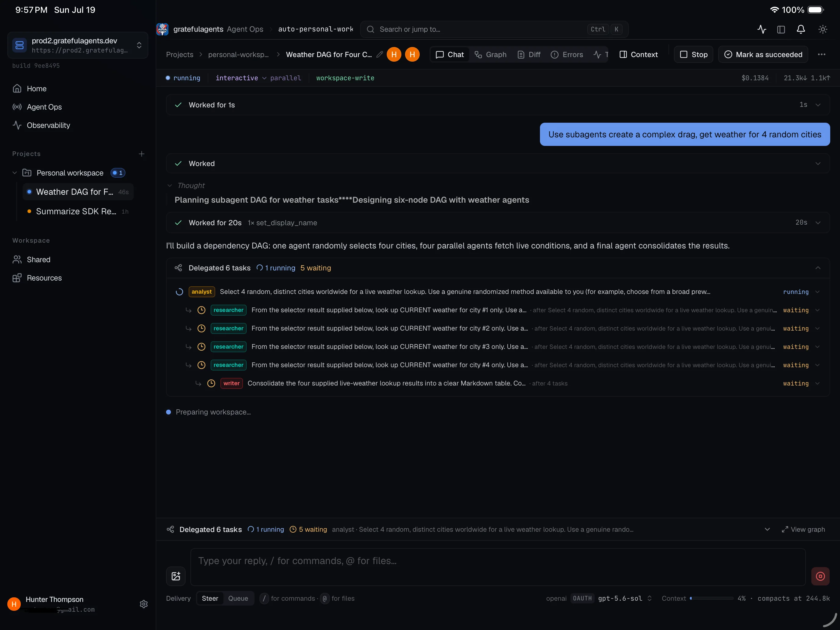Click Mark as succeeded button

(x=763, y=54)
